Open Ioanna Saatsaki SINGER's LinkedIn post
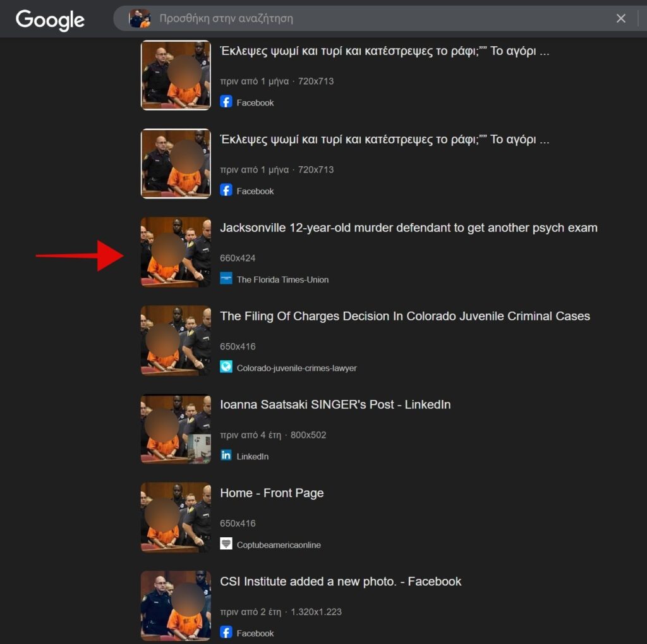Image resolution: width=647 pixels, height=644 pixels. pyautogui.click(x=335, y=404)
